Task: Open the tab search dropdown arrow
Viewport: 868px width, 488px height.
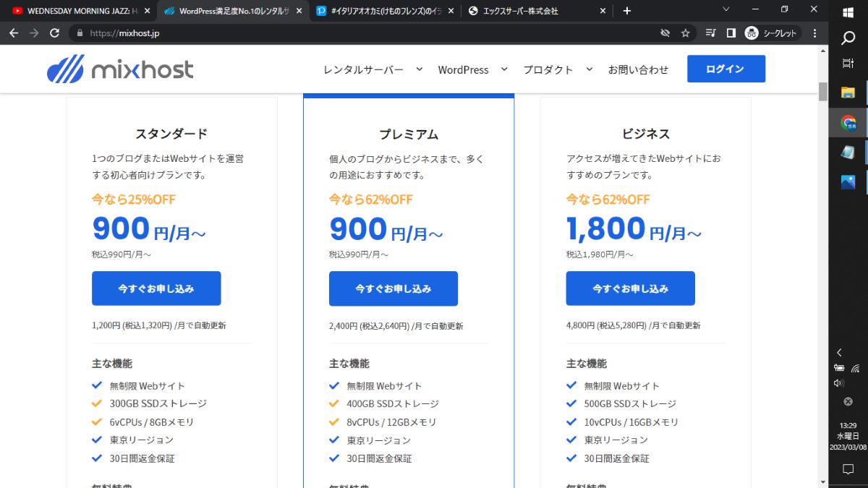Action: pos(727,9)
